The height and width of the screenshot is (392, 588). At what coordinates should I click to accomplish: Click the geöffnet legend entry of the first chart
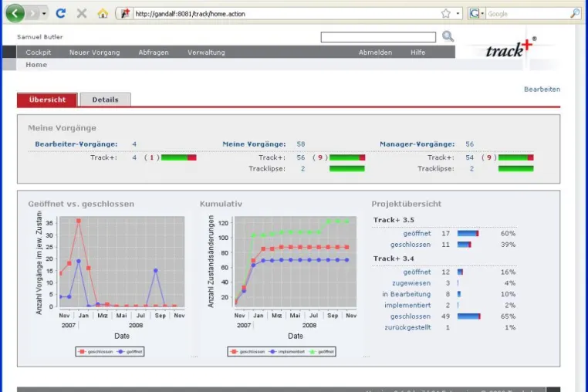[130, 351]
